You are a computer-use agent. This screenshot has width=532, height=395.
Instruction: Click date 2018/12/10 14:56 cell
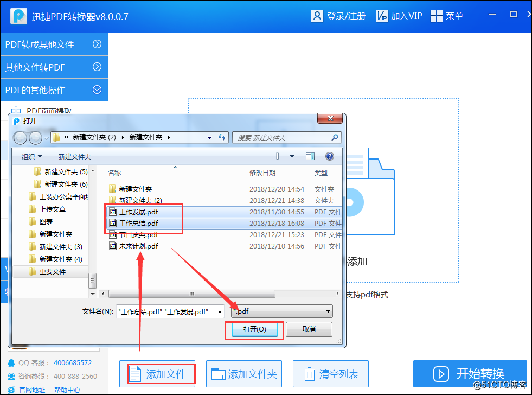pos(277,246)
